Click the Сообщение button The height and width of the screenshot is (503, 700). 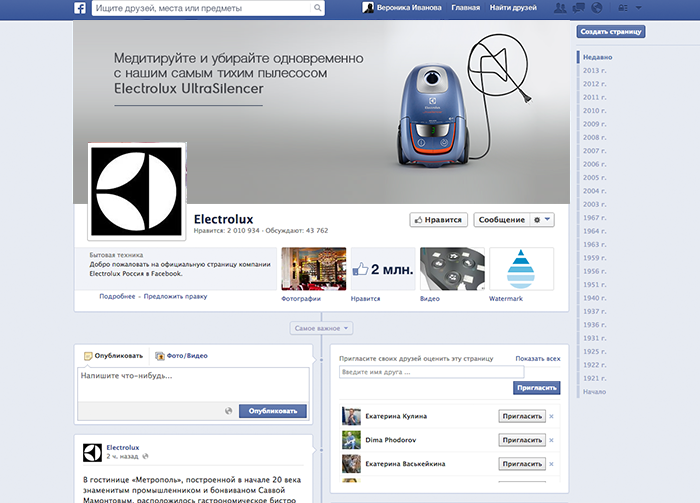[x=501, y=220]
